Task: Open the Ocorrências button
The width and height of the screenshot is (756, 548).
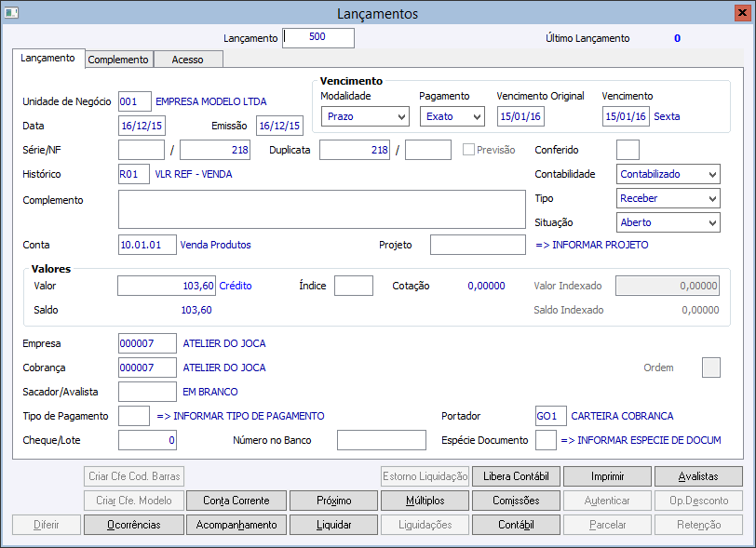Action: coord(133,525)
